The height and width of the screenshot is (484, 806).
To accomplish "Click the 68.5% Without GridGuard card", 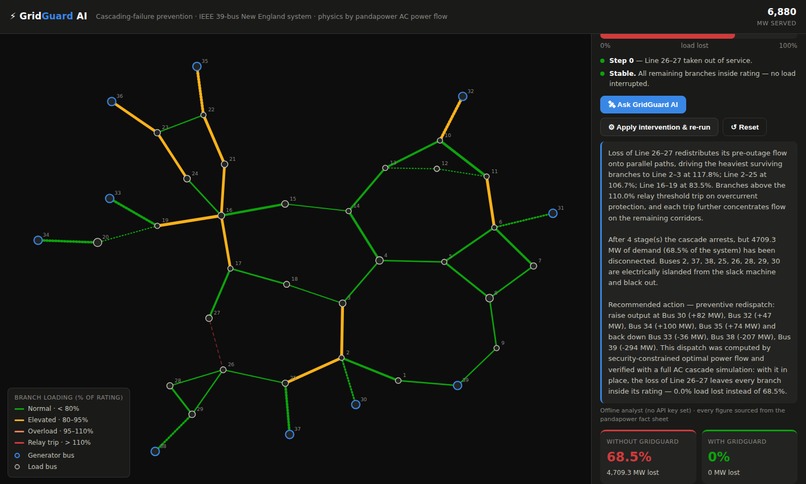I will coord(648,457).
